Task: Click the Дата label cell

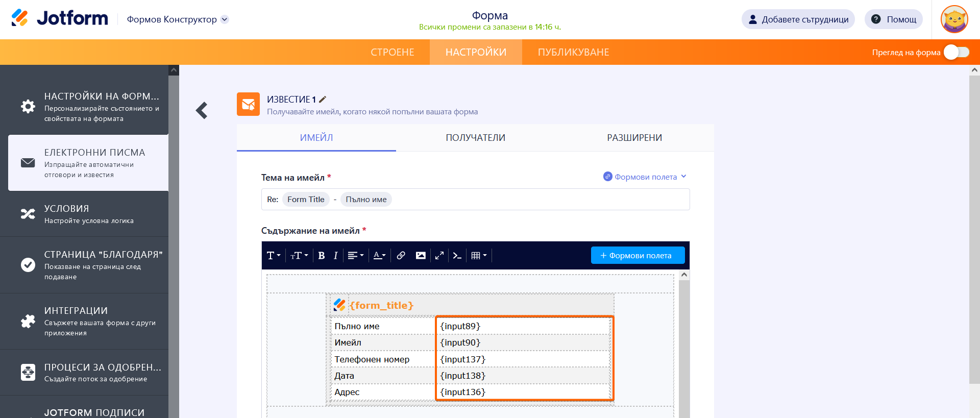Action: tap(383, 376)
